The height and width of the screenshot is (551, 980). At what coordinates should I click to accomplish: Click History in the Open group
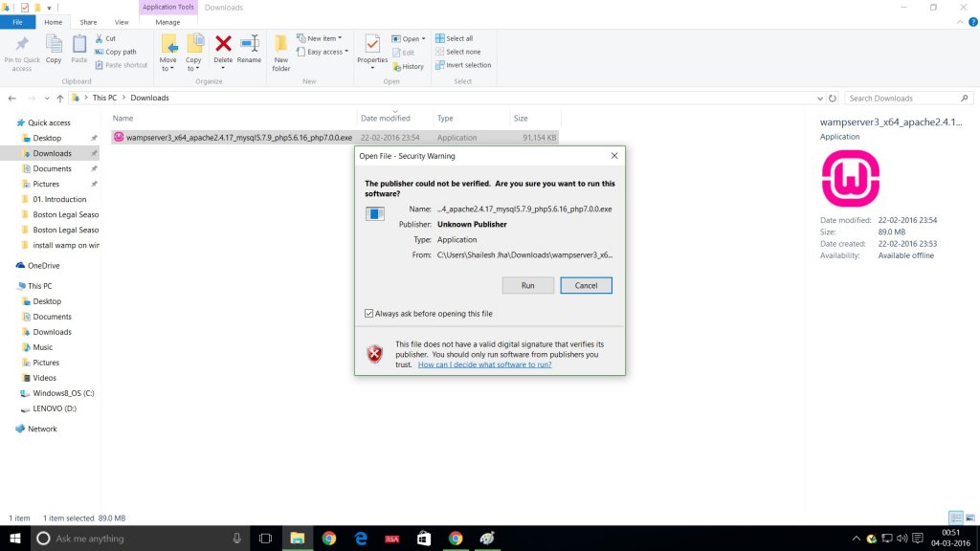pos(408,66)
